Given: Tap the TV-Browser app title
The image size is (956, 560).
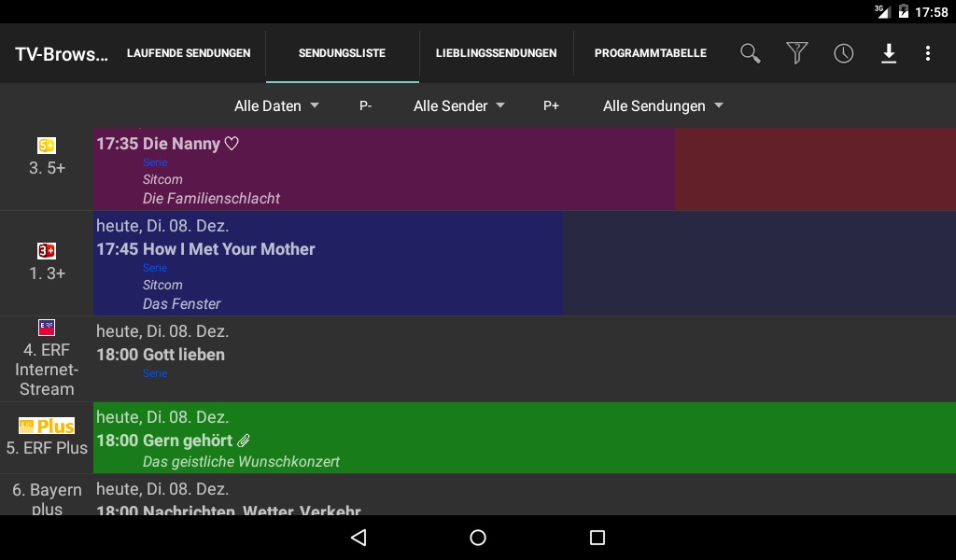Looking at the screenshot, I should (x=62, y=54).
